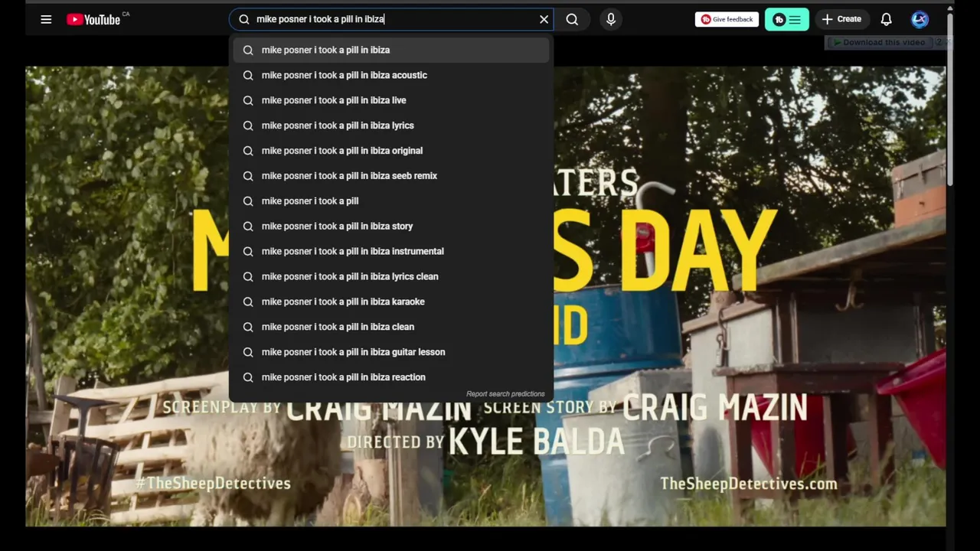The height and width of the screenshot is (551, 980).
Task: Click the magnifier search submit button
Action: click(x=572, y=19)
